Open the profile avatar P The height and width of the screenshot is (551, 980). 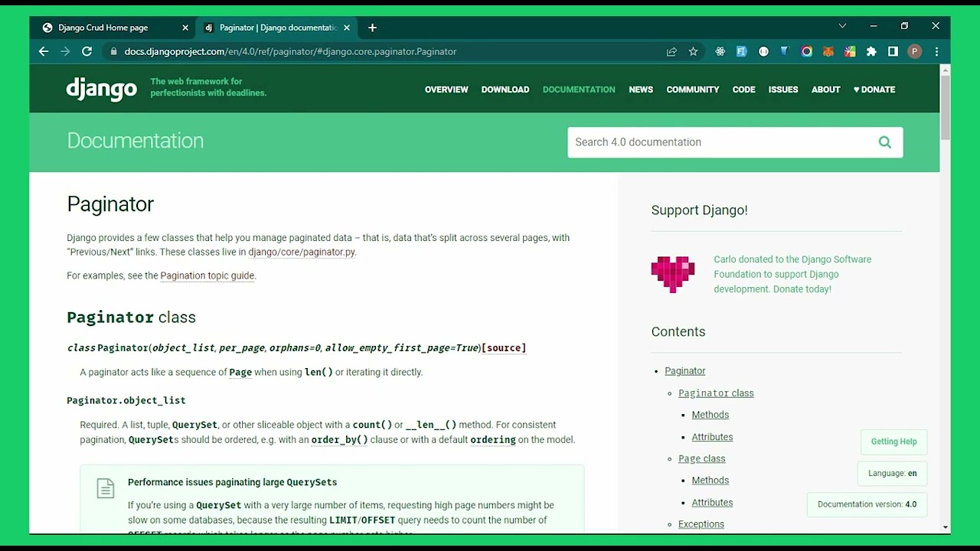[914, 51]
